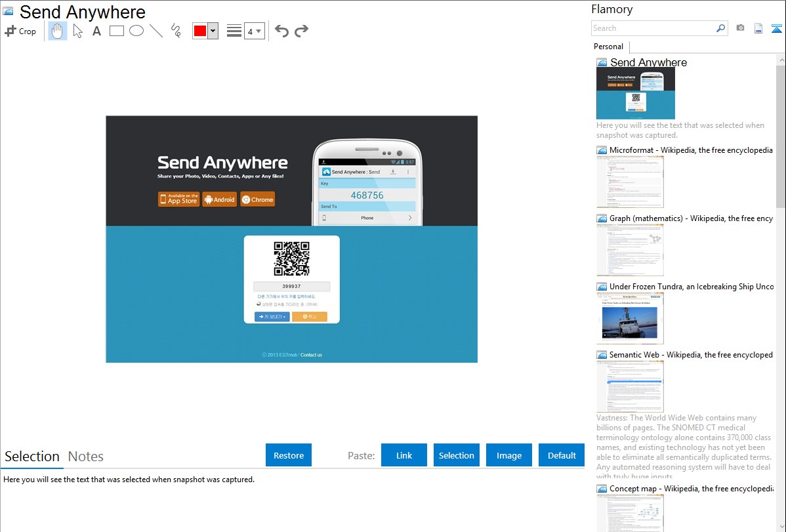786x532 pixels.
Task: Click the Microformat - Wikipedia title text
Action: [x=691, y=150]
